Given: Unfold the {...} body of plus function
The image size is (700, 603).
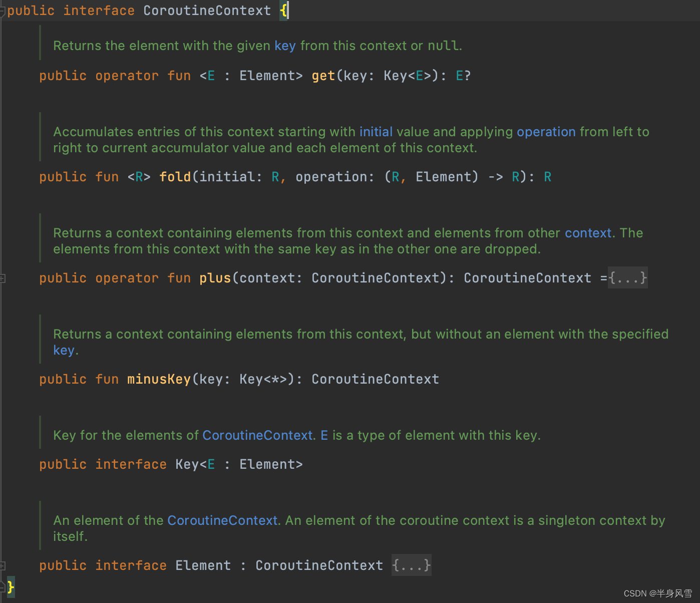Looking at the screenshot, I should pyautogui.click(x=628, y=278).
